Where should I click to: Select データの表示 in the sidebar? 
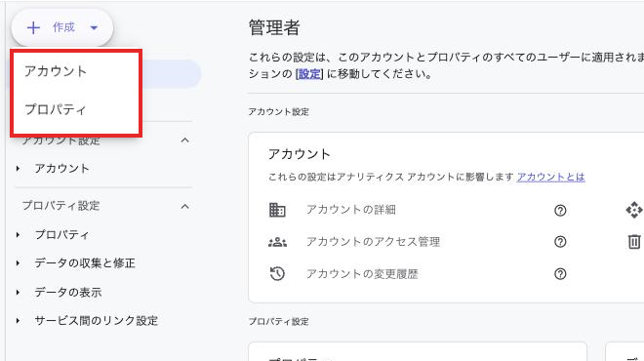[68, 293]
